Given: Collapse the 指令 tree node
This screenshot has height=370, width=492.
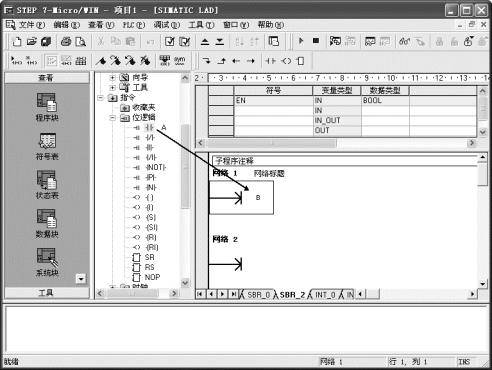Looking at the screenshot, I should (100, 98).
